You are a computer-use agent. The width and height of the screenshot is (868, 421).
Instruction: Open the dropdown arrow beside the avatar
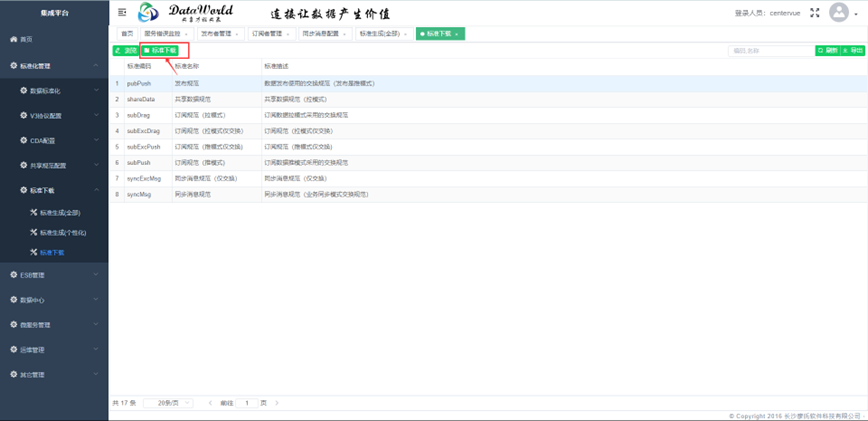pyautogui.click(x=856, y=13)
